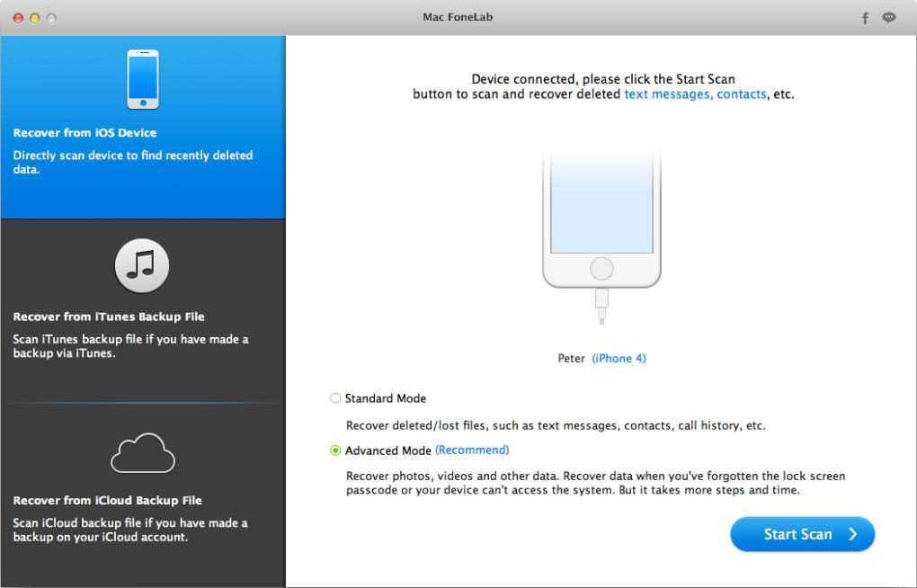Image resolution: width=917 pixels, height=588 pixels.
Task: Click the iTunes music note icon
Action: [142, 265]
